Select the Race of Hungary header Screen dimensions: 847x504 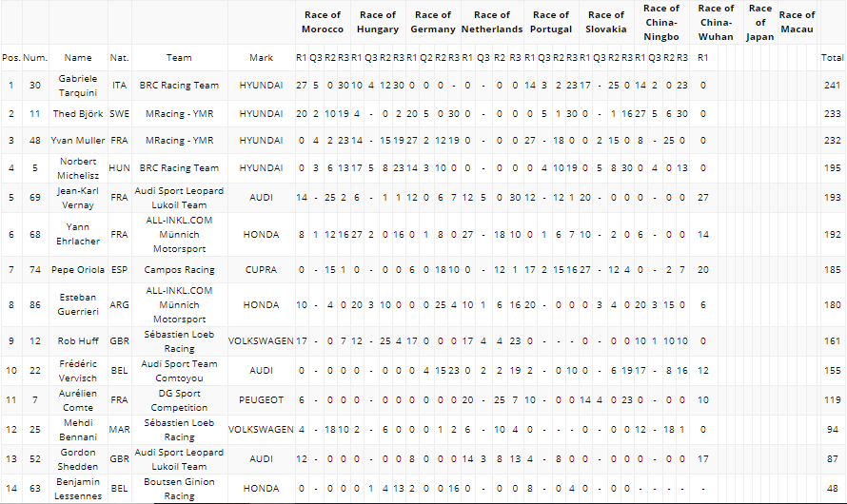[378, 22]
